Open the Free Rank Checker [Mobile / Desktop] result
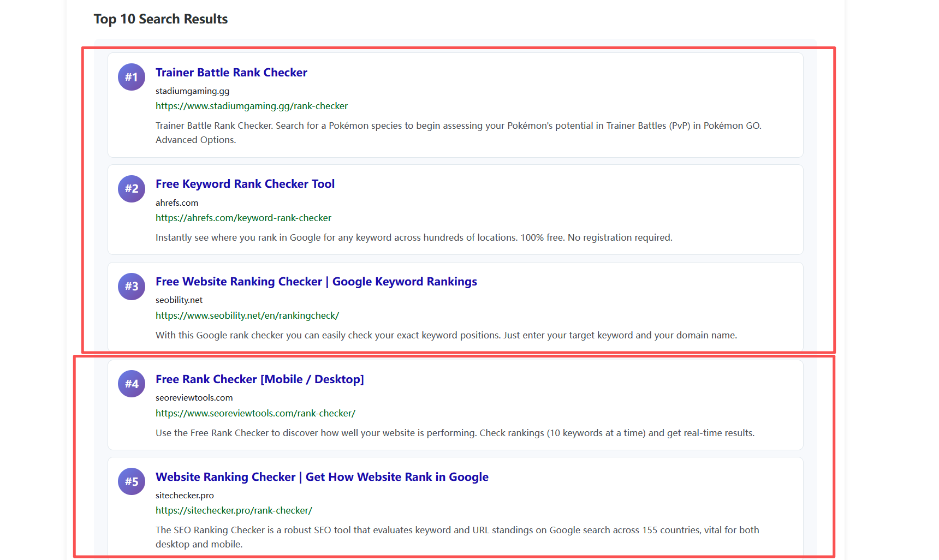Image resolution: width=939 pixels, height=560 pixels. 260,379
